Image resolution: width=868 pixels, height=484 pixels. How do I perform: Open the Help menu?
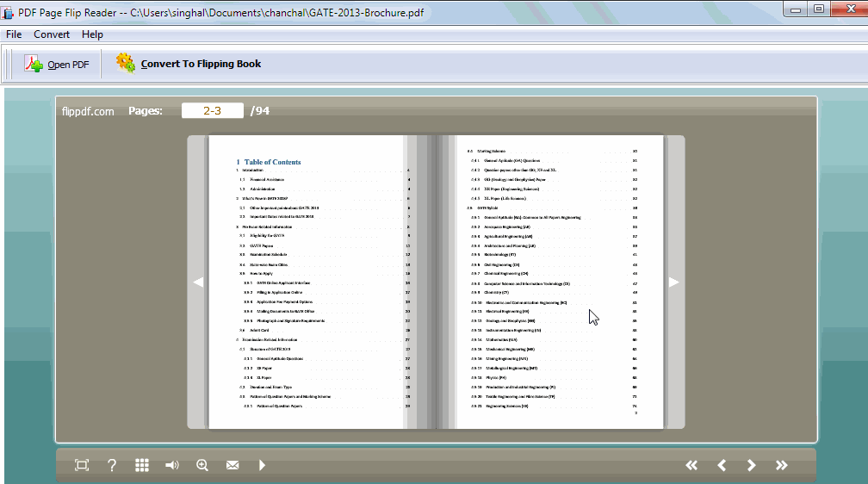92,34
